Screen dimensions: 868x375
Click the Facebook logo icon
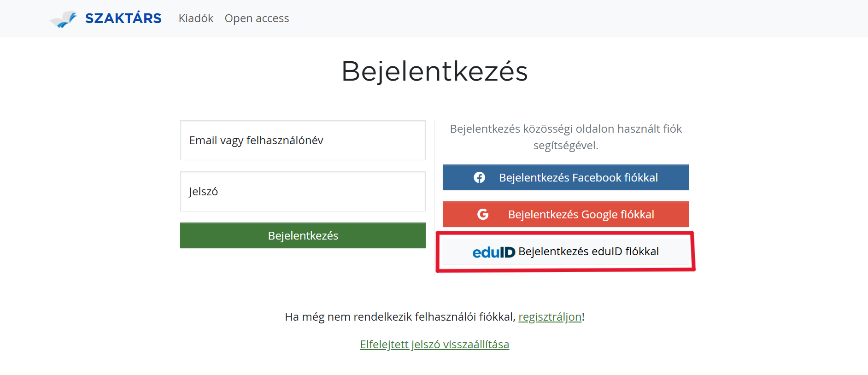coord(479,178)
